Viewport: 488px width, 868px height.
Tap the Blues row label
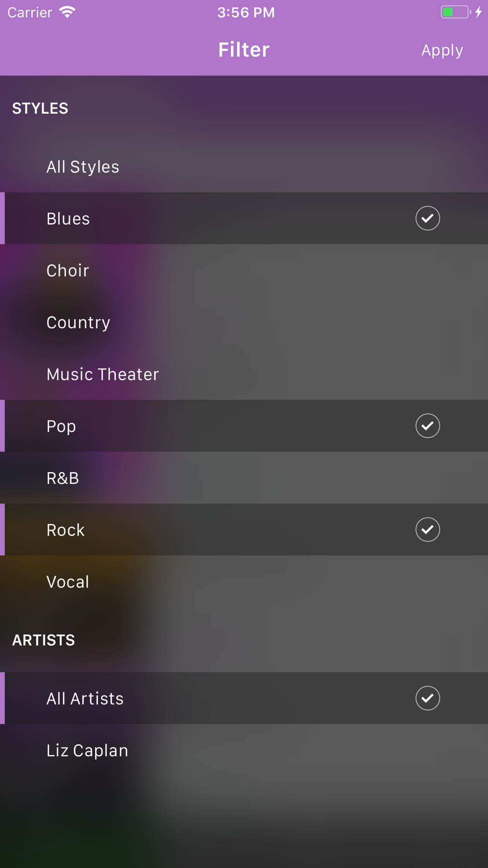(x=68, y=219)
